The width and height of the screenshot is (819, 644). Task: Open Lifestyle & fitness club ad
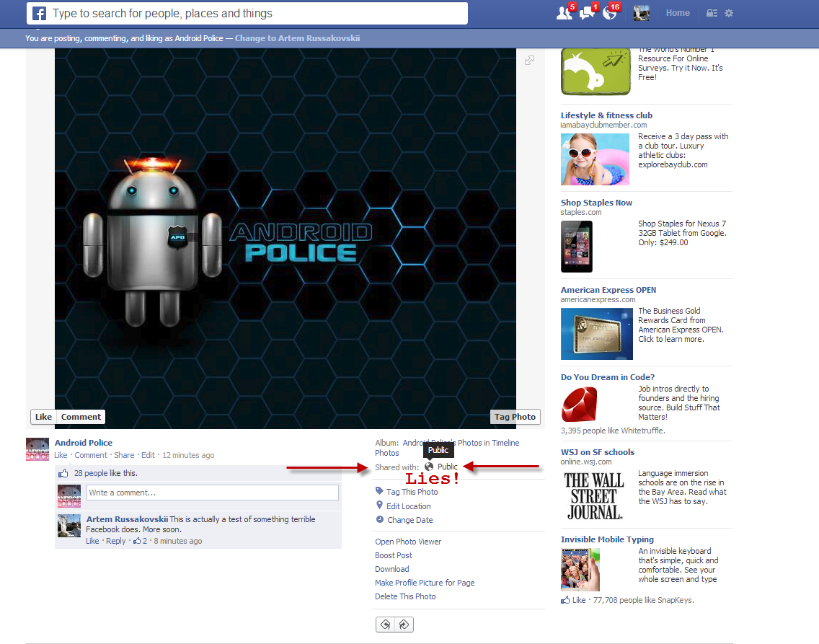click(606, 115)
